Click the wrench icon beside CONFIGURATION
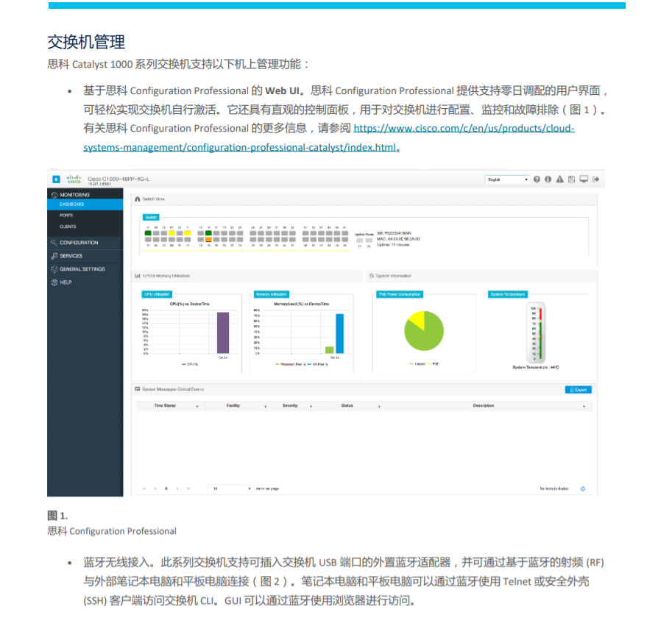 coord(54,243)
